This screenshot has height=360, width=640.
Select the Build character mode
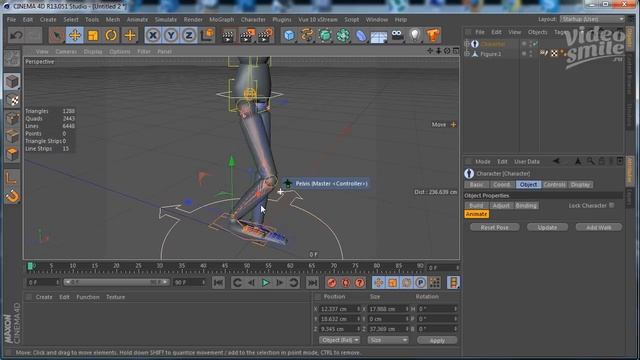point(476,206)
